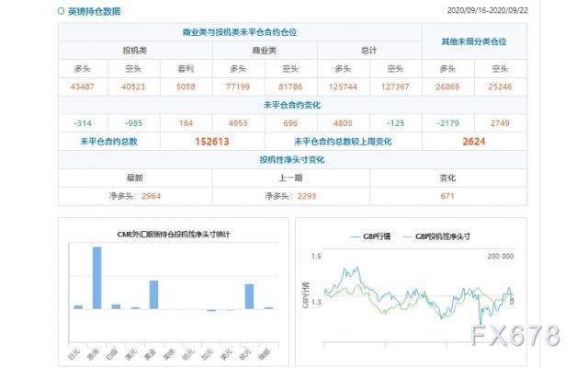
Task: Click the 200 000 right axis value
Action: 500,256
